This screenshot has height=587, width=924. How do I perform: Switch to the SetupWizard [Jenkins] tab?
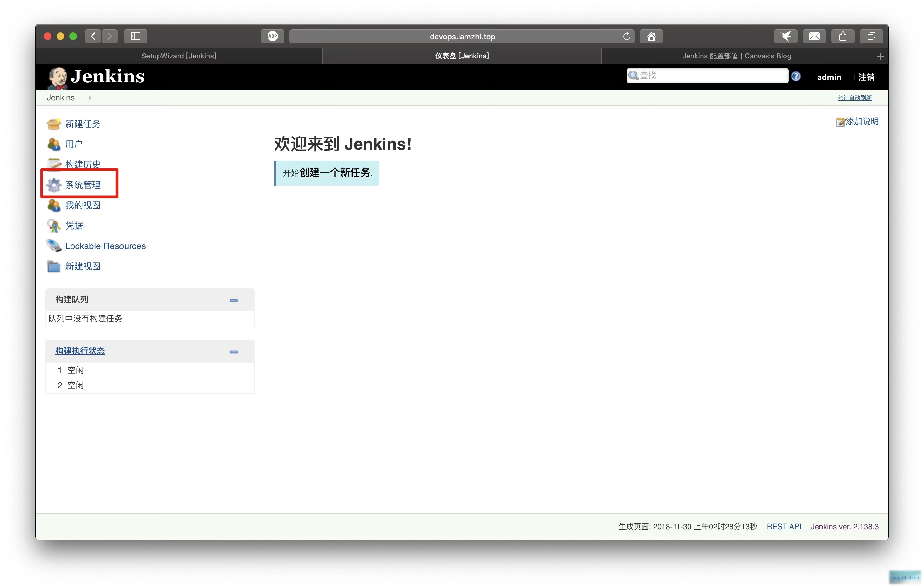pos(179,56)
